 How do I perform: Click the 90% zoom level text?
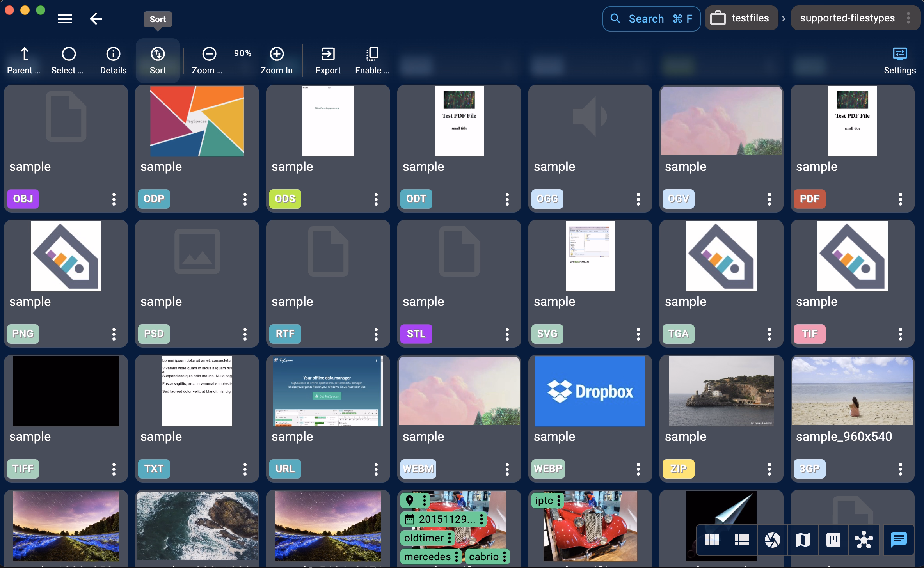pyautogui.click(x=243, y=53)
